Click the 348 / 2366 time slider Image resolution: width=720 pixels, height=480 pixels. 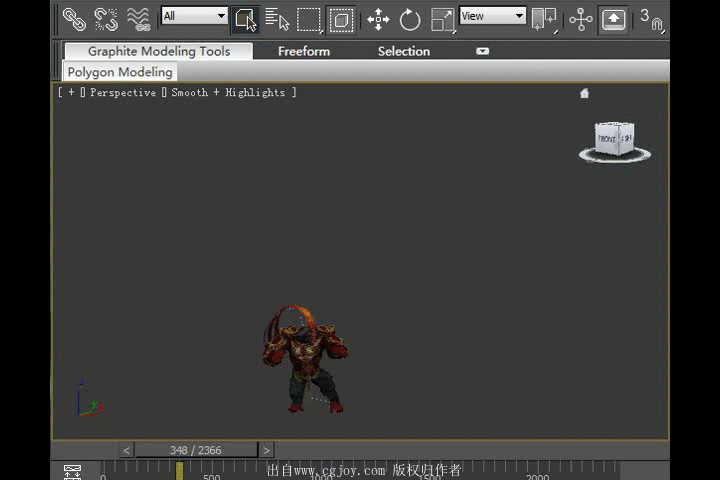[195, 450]
